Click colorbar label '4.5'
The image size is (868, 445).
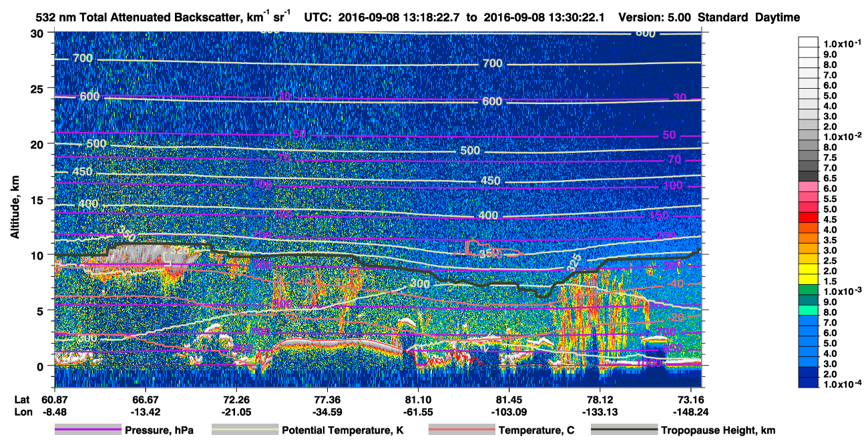(x=831, y=220)
